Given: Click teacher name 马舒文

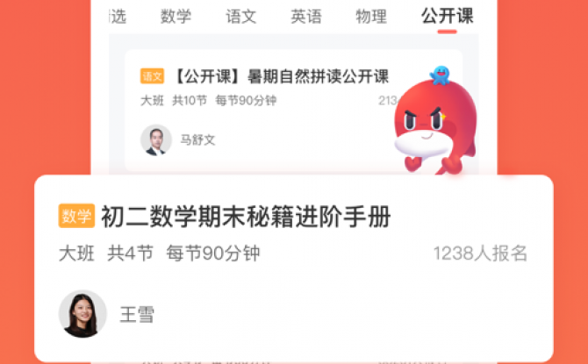Looking at the screenshot, I should coord(197,139).
